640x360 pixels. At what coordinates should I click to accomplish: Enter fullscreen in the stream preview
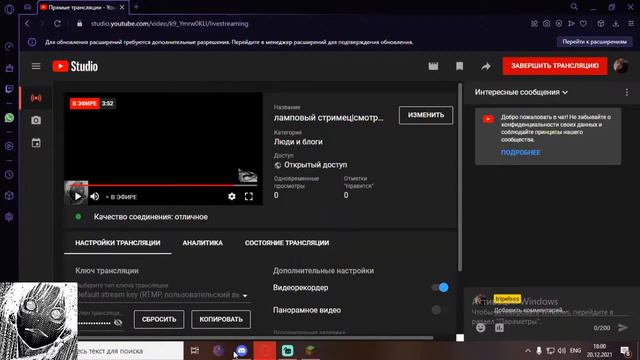point(249,197)
